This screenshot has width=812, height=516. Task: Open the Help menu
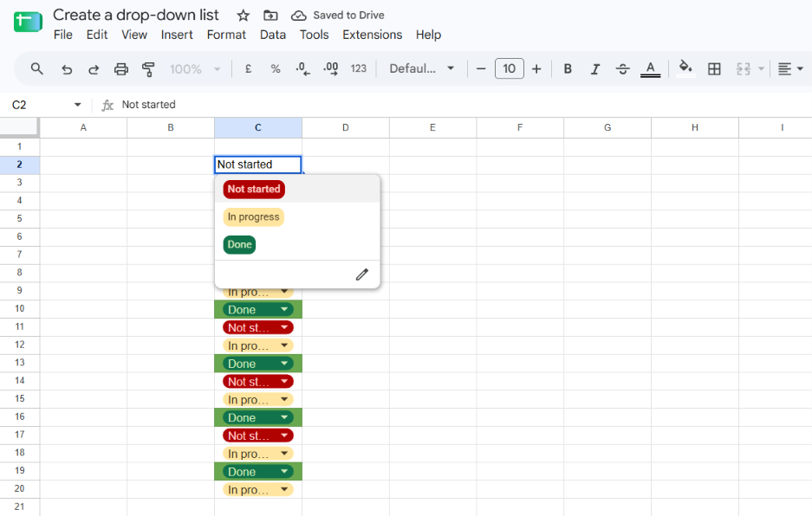click(428, 35)
